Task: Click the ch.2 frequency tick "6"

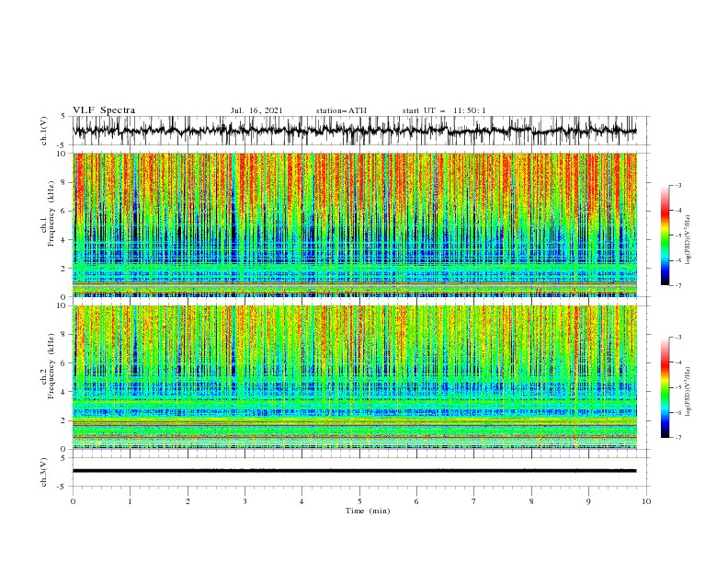Action: (63, 362)
